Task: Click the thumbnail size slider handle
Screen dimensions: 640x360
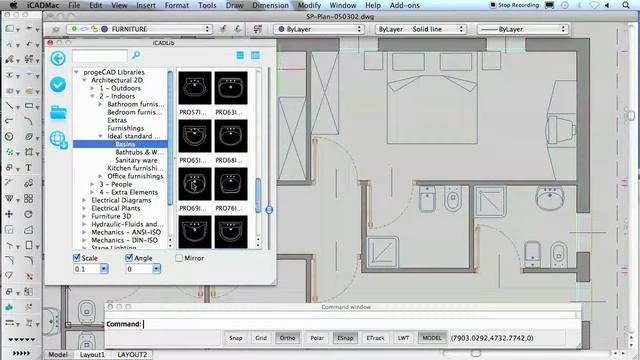Action: pyautogui.click(x=269, y=209)
